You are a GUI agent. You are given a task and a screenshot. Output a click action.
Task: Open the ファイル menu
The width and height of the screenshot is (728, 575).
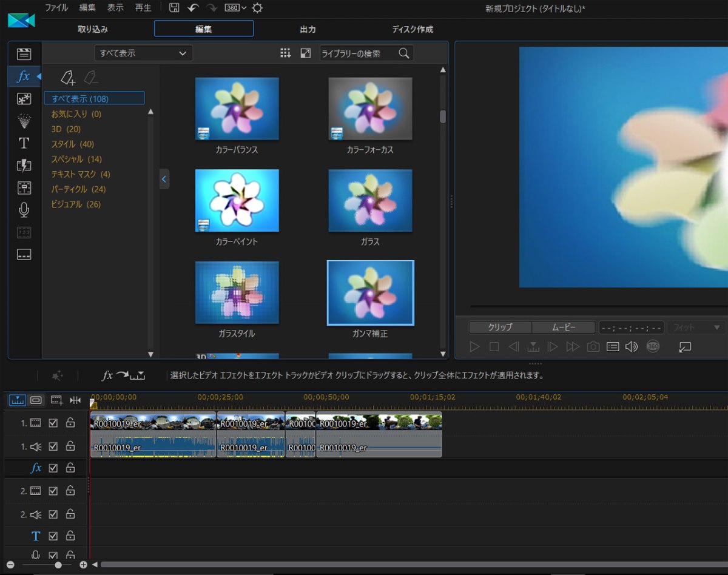(56, 8)
